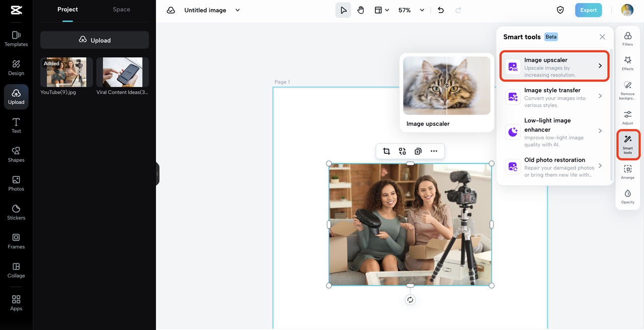The height and width of the screenshot is (330, 644).
Task: Click the Export button
Action: pos(588,10)
